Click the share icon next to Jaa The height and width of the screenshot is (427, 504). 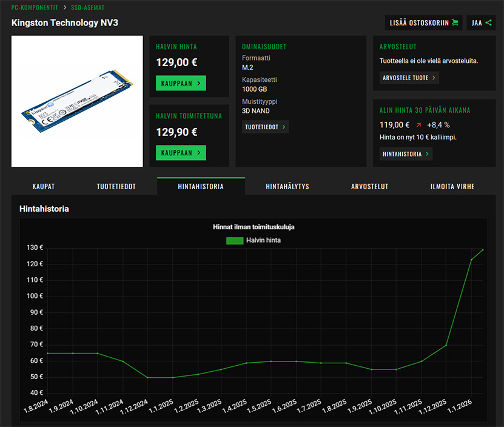click(x=489, y=23)
